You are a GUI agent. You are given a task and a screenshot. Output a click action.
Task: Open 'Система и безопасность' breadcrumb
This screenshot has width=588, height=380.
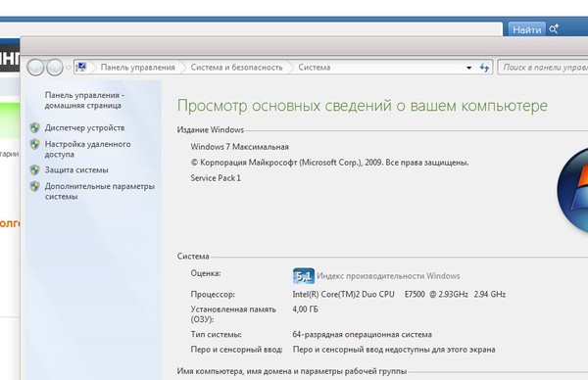click(x=236, y=68)
